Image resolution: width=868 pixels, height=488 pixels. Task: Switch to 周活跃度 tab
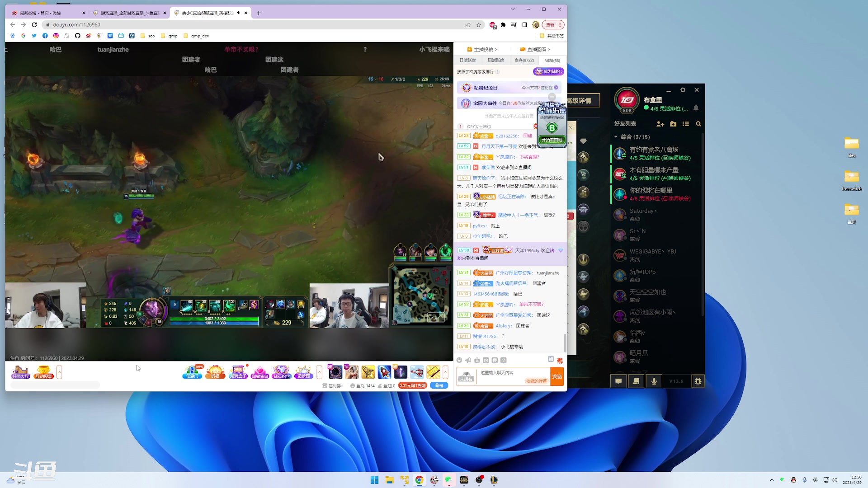click(495, 60)
